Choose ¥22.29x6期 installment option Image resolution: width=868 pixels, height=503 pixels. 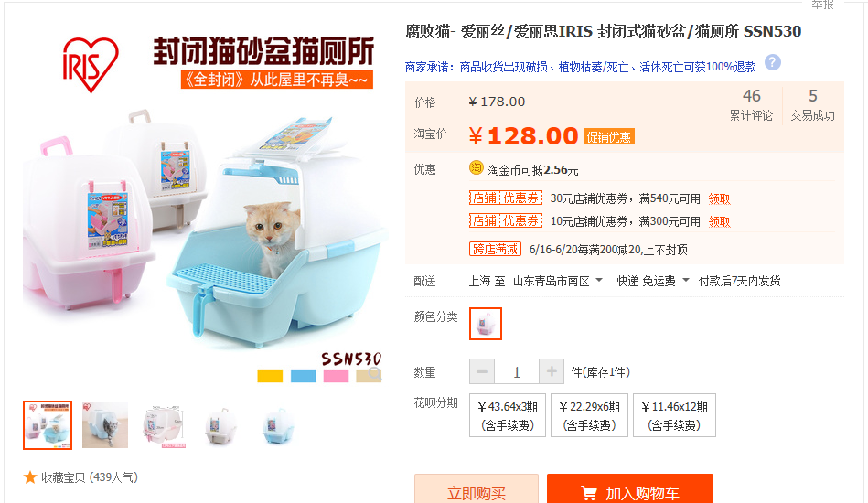coord(590,415)
